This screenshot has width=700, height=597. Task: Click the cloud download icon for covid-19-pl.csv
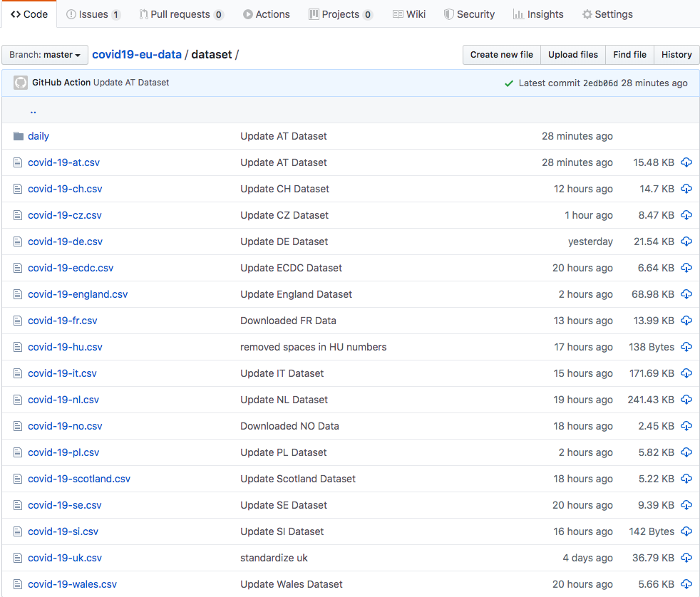point(686,452)
